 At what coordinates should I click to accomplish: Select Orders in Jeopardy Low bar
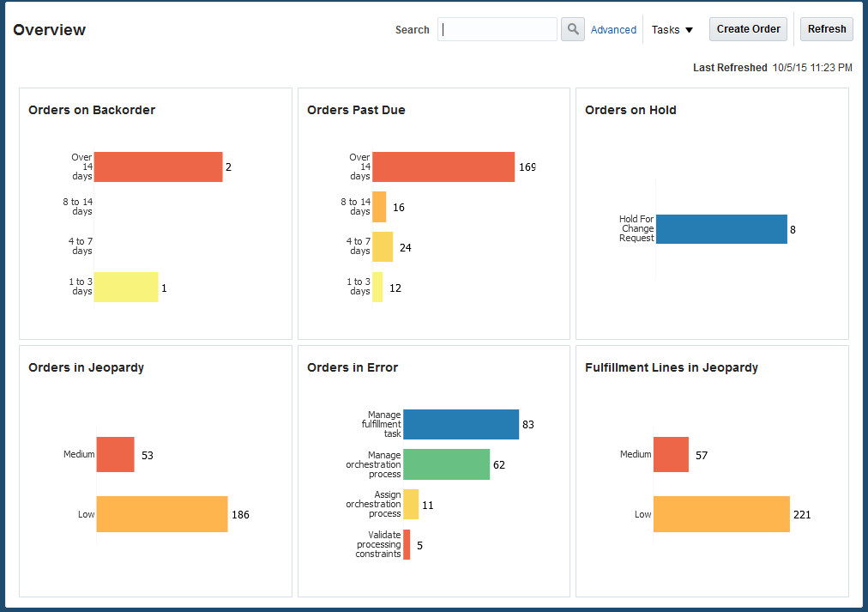pyautogui.click(x=162, y=514)
